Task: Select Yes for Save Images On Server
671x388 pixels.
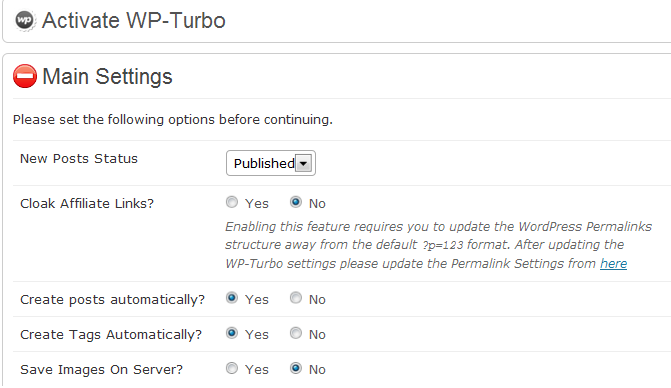Action: 232,368
